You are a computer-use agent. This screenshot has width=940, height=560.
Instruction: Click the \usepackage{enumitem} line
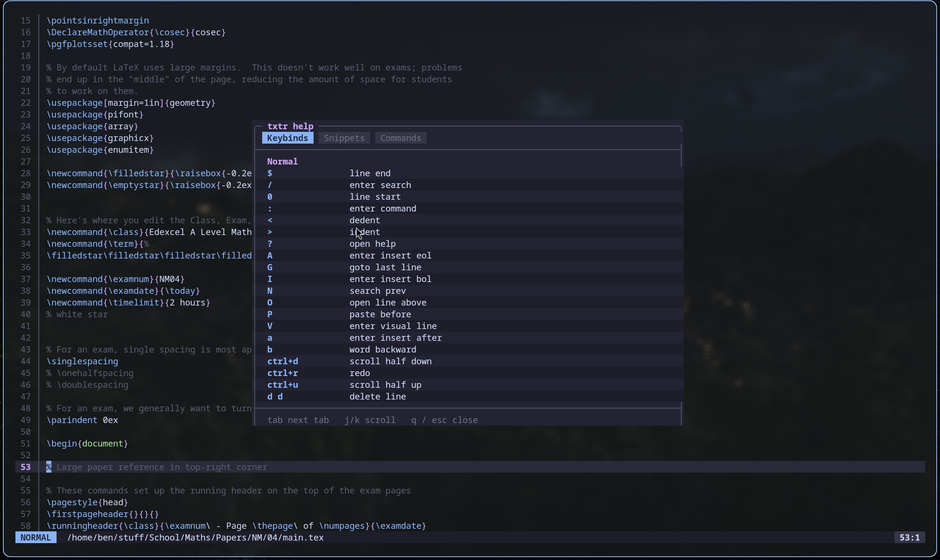point(100,150)
